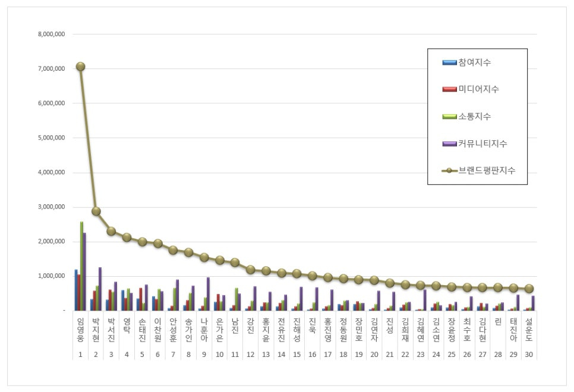Select the 송가인 x-axis category label
The width and height of the screenshot is (574, 392).
point(188,330)
